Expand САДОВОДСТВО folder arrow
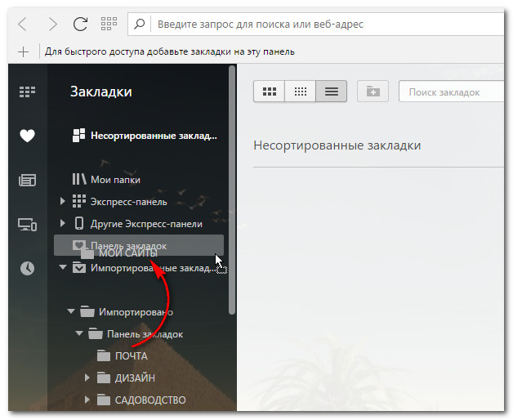Image resolution: width=513 pixels, height=420 pixels. tap(87, 400)
